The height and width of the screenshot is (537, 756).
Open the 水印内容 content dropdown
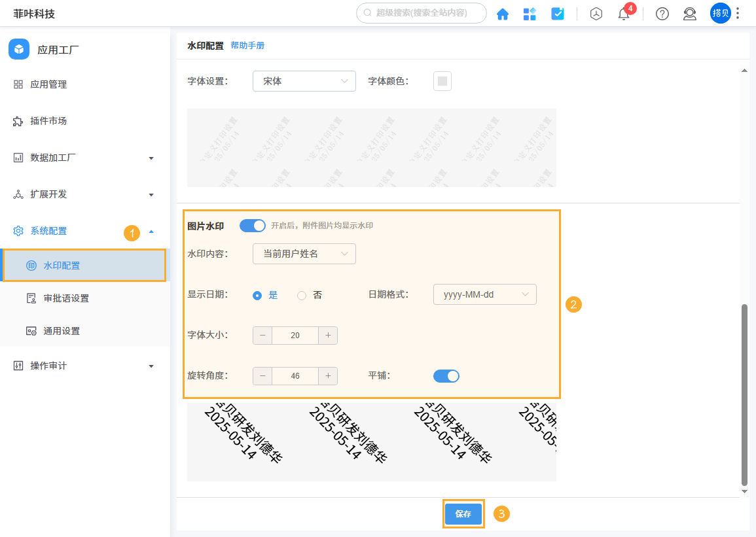tap(304, 254)
